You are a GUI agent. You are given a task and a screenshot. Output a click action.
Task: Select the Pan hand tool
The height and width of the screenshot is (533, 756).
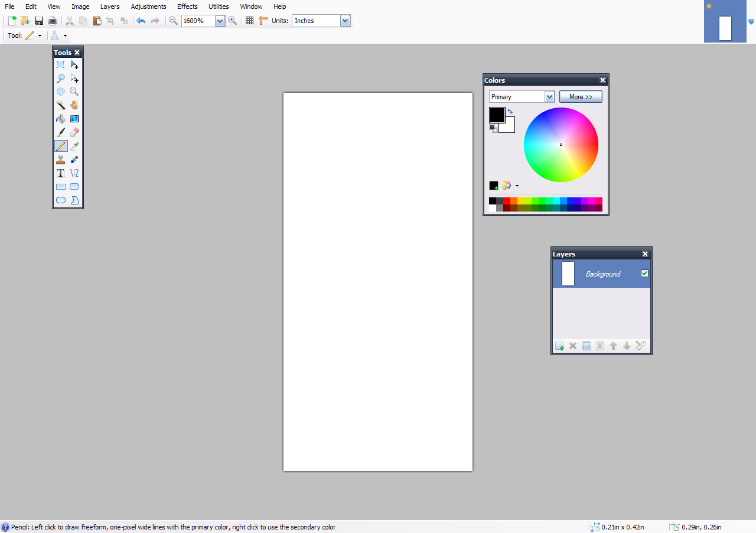click(74, 105)
